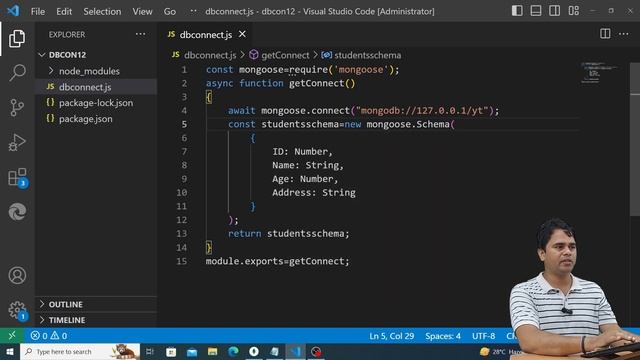Screen dimensions: 640x360
Task: Click the VS Code taskbar icon
Action: click(x=296, y=351)
